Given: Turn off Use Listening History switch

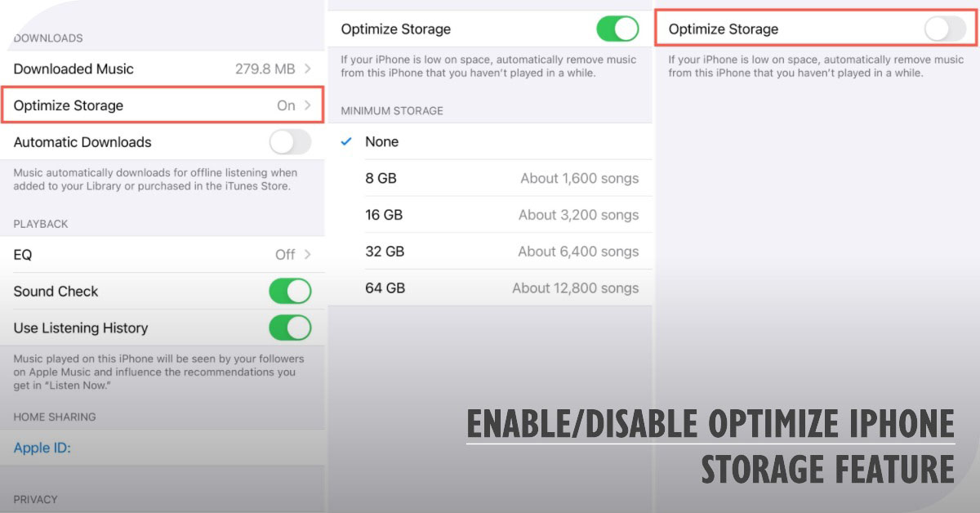Looking at the screenshot, I should [x=290, y=328].
